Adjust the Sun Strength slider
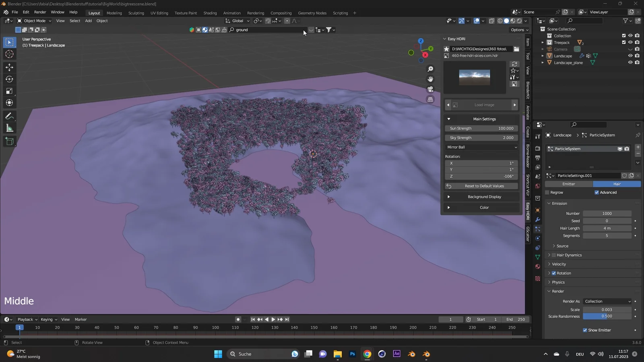This screenshot has width=644, height=362. pyautogui.click(x=481, y=128)
